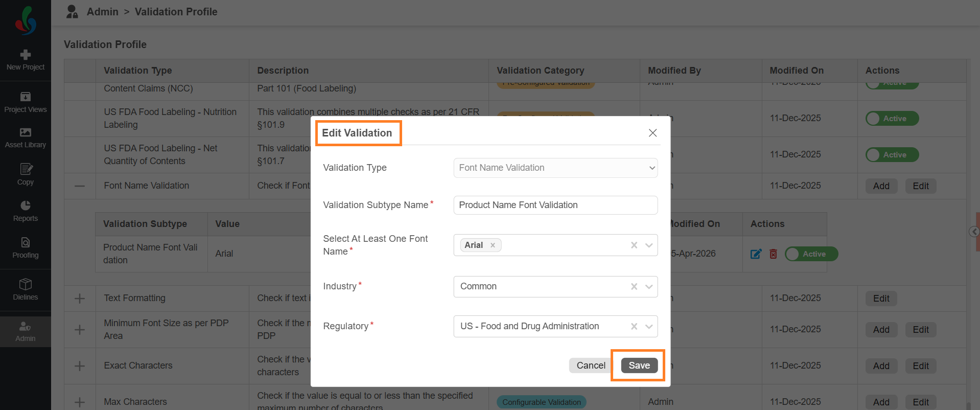Screen dimensions: 980x410
Task: Delete the Product Name Font Validation subtype
Action: click(773, 254)
